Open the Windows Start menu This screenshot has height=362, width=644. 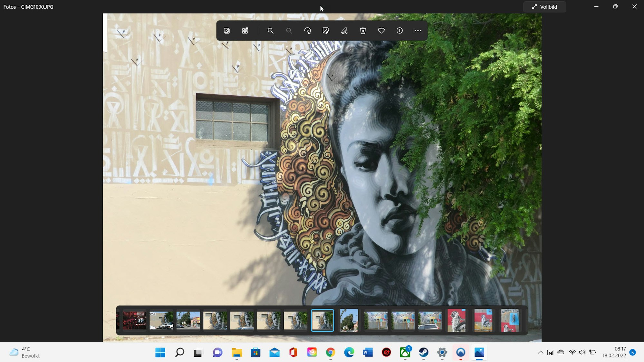[x=160, y=352]
